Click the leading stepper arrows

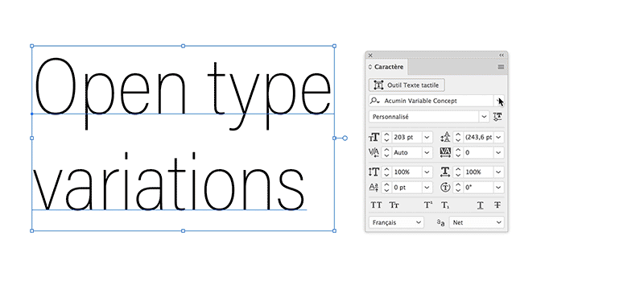[x=458, y=137]
